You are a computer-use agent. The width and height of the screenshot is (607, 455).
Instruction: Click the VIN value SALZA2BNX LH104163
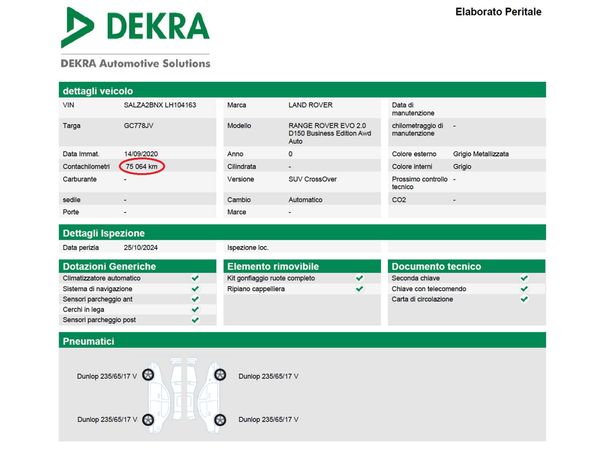click(x=160, y=105)
